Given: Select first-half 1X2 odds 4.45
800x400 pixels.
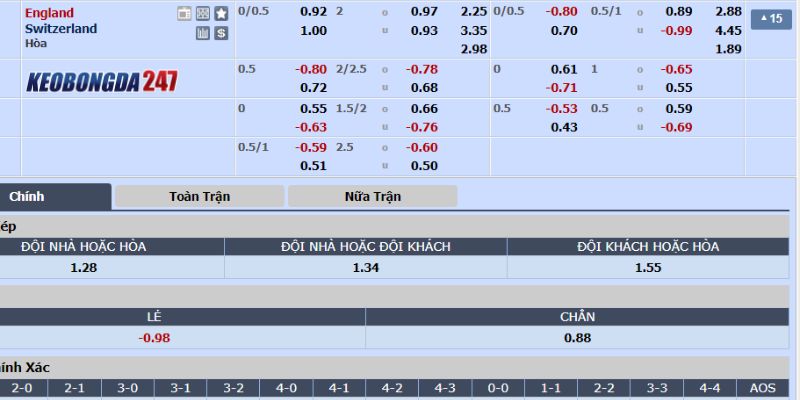Looking at the screenshot, I should pyautogui.click(x=729, y=31).
